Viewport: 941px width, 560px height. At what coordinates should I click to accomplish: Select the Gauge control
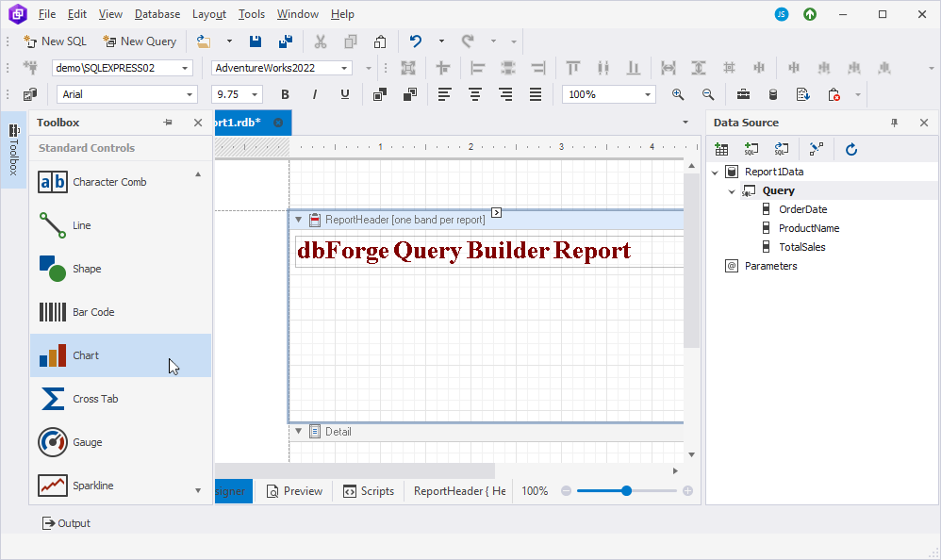coord(120,442)
